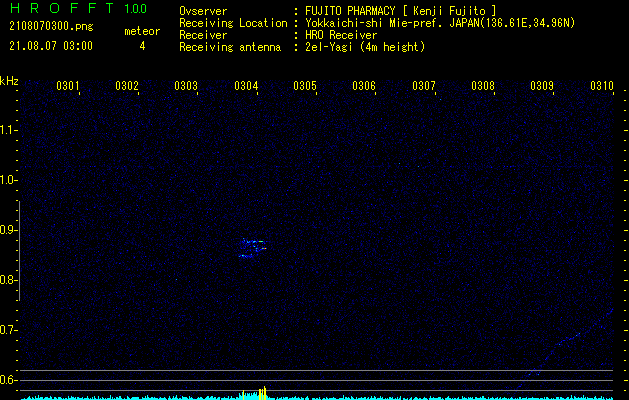This screenshot has width=629, height=400.
Task: Click the HROFFT title text
Action: (x=62, y=8)
